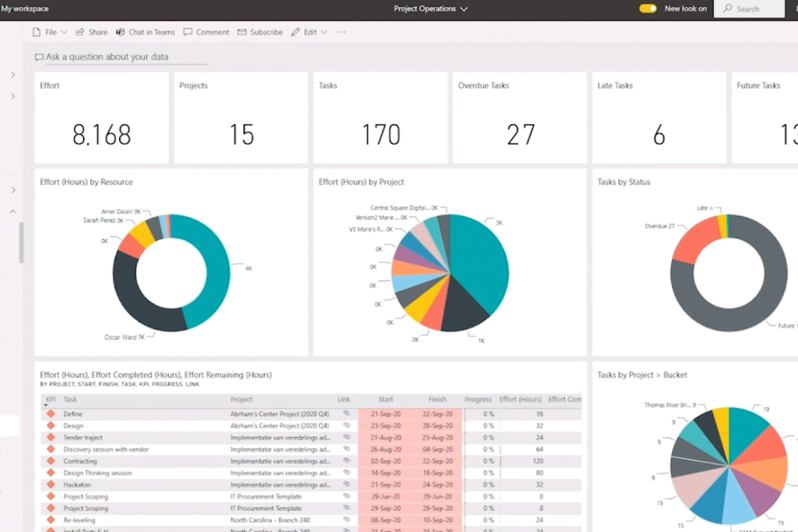Open link icon in Re-leveling row

[346, 520]
